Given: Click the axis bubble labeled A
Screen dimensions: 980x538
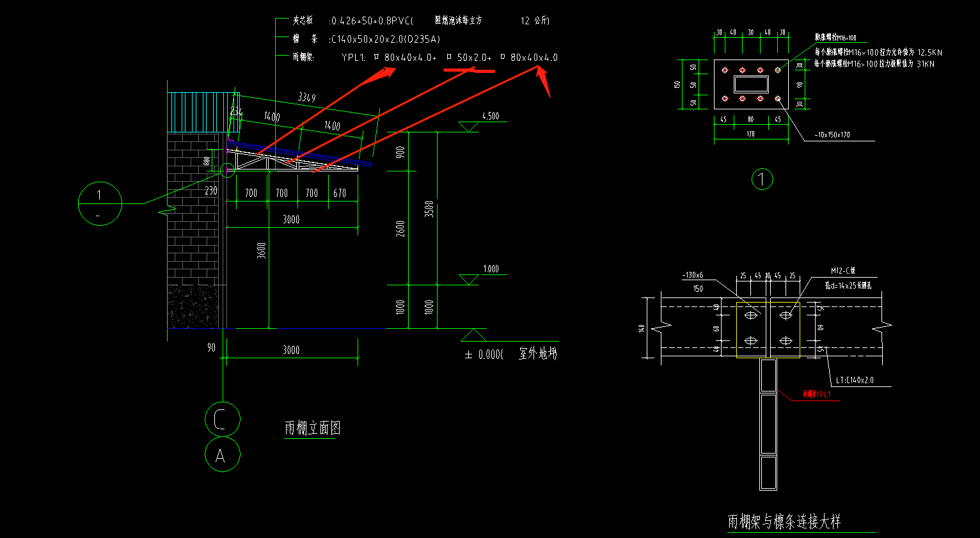Looking at the screenshot, I should 222,455.
